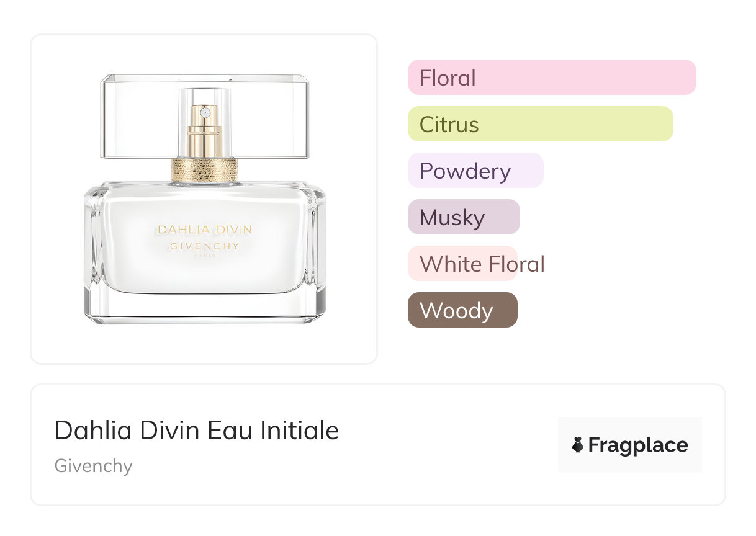The width and height of the screenshot is (756, 536).
Task: Select the brown Woody accord bar
Action: point(462,310)
